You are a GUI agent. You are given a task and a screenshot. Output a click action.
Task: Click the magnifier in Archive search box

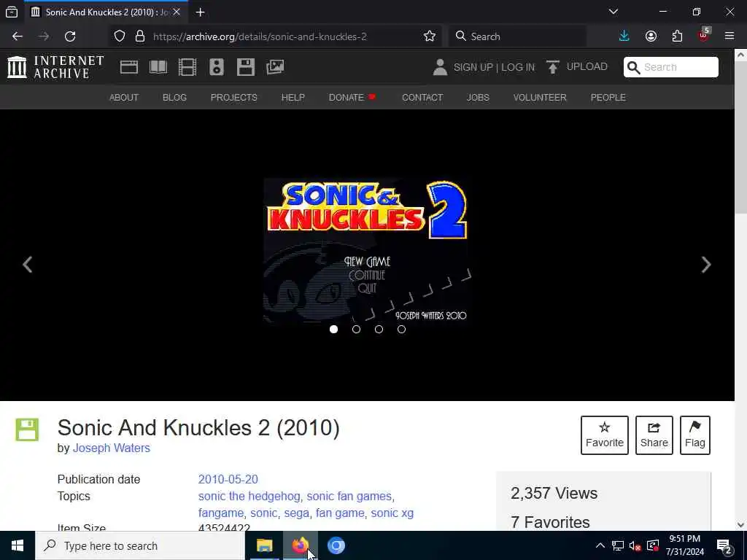point(634,68)
